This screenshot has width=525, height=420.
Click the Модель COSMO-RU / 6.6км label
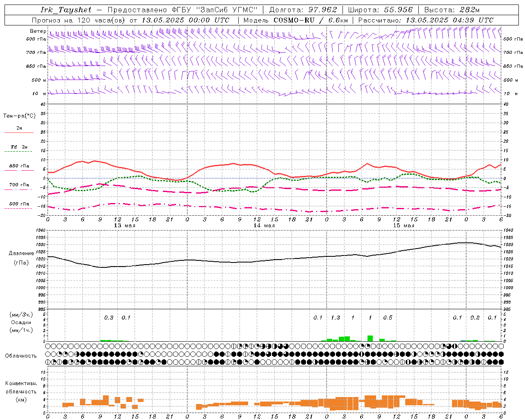pos(295,20)
